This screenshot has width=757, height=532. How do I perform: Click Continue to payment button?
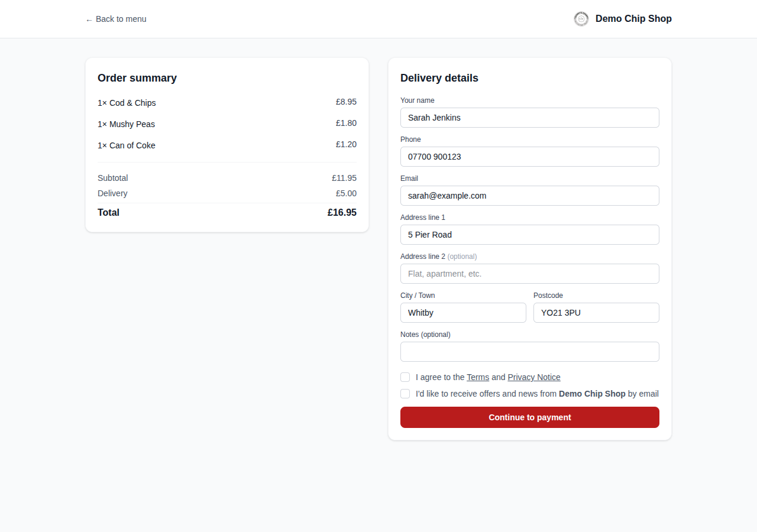[530, 417]
